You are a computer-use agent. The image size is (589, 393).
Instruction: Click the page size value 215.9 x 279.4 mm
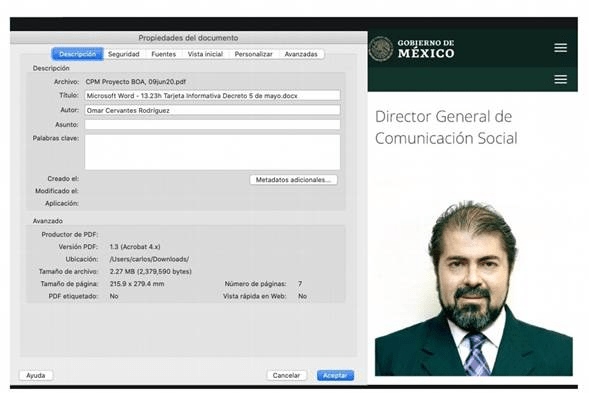tap(137, 284)
